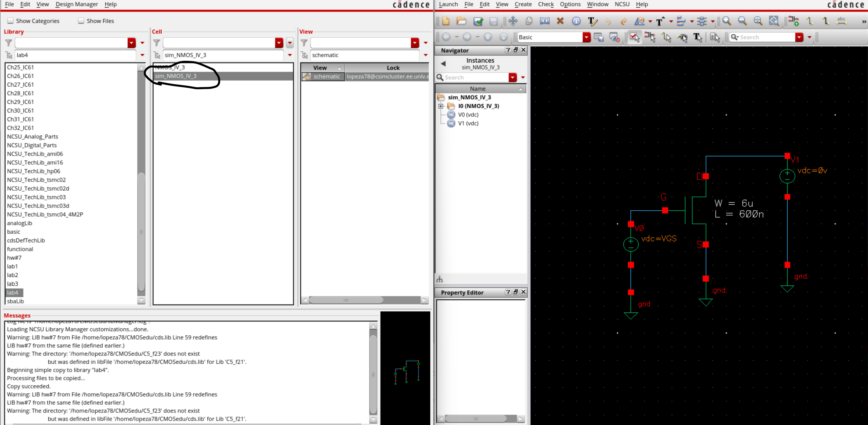Click the Move tool icon

(513, 21)
